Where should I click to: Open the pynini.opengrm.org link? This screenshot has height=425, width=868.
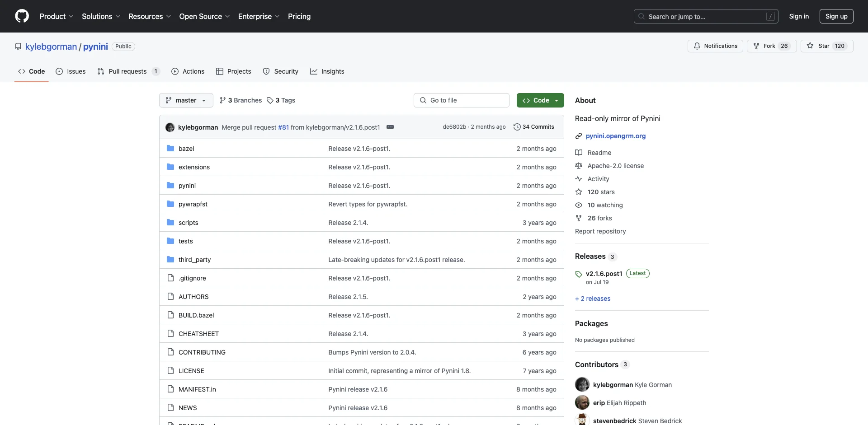point(616,136)
